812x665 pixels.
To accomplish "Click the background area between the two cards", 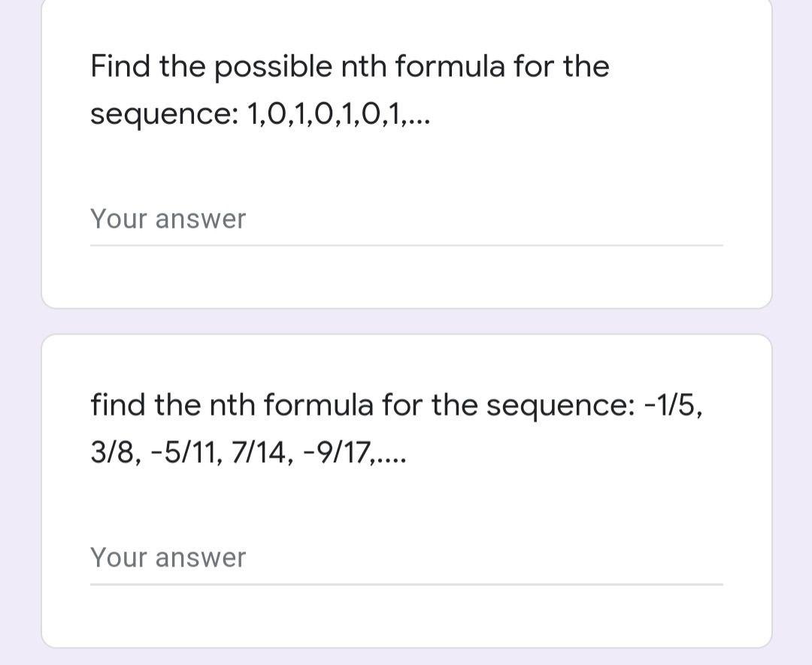I will pos(406,319).
